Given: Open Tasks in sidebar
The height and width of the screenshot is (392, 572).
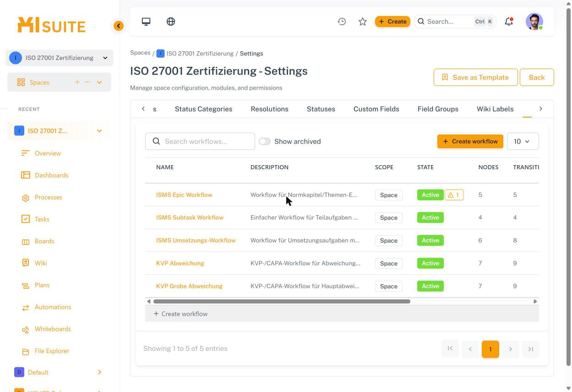Looking at the screenshot, I should pyautogui.click(x=42, y=219).
